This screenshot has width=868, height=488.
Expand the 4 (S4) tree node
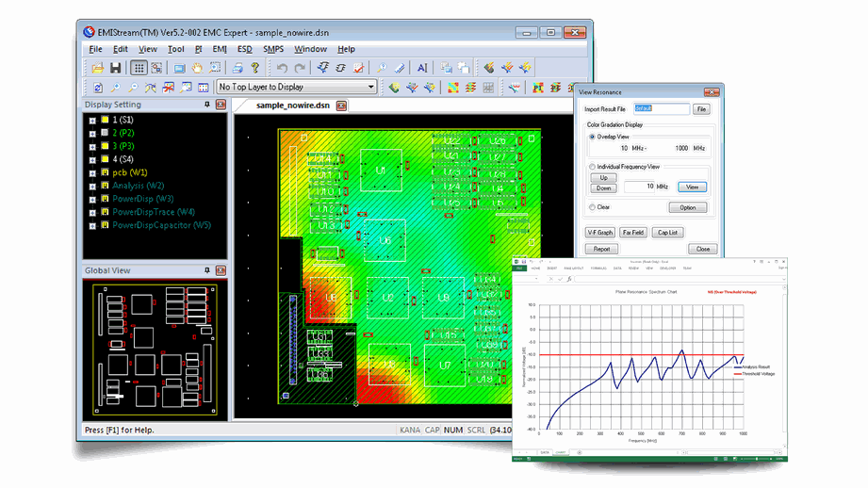(92, 160)
